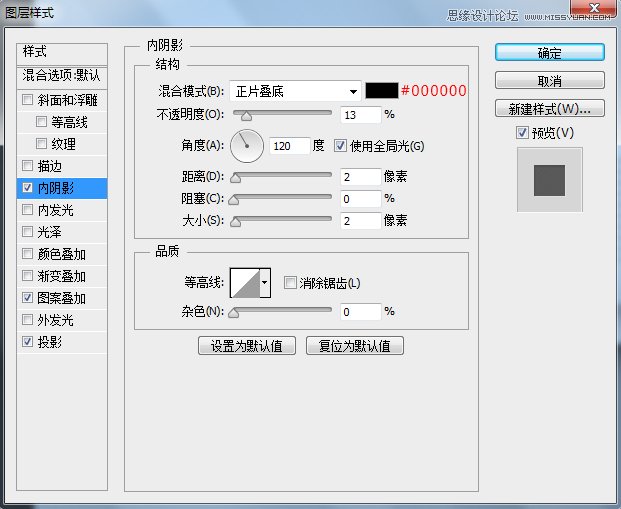Click the 不透明度 opacity slider handle

click(246, 116)
